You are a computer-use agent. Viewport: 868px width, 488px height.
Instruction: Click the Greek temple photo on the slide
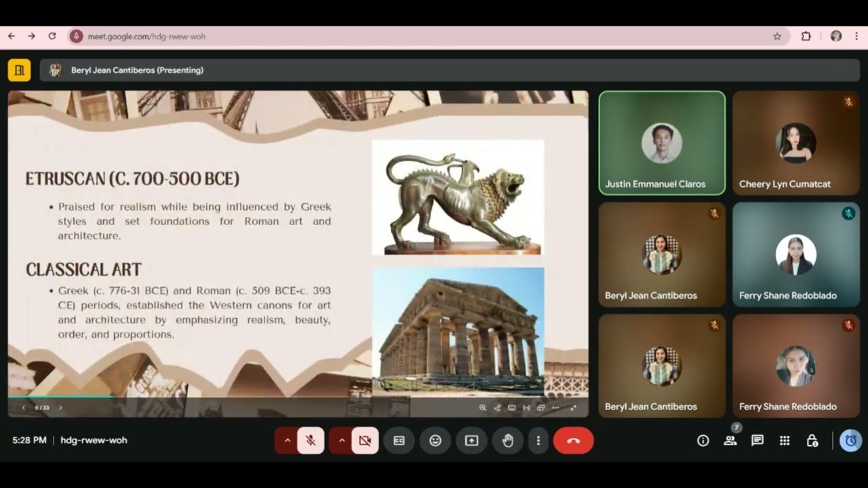[458, 331]
